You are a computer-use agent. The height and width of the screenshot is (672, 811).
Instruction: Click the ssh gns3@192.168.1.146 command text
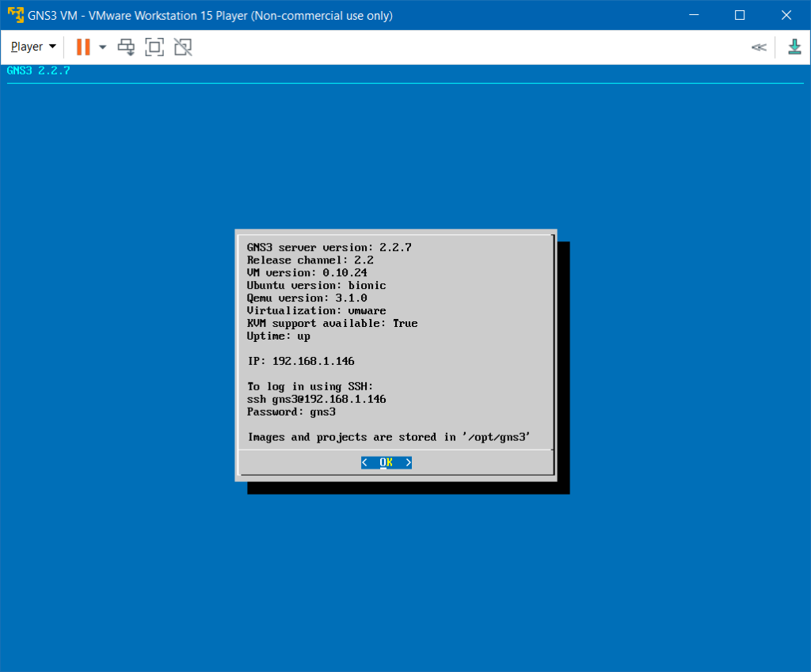coord(316,399)
